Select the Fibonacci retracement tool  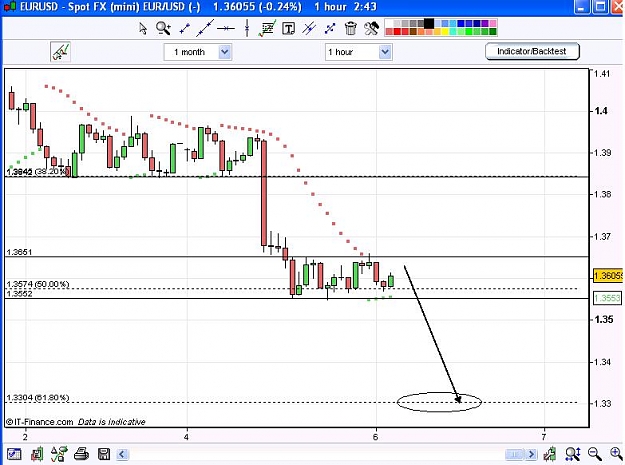[267, 29]
